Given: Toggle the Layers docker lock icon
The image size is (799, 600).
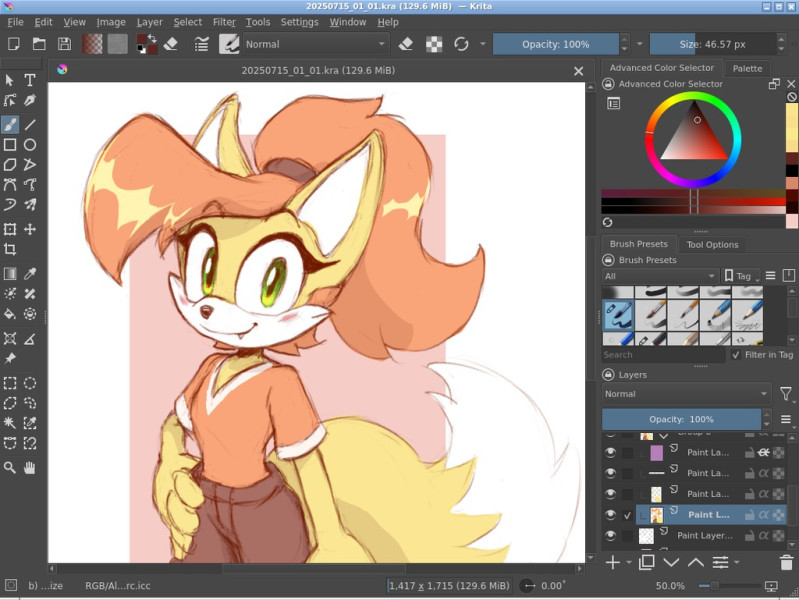Looking at the screenshot, I should pos(608,375).
